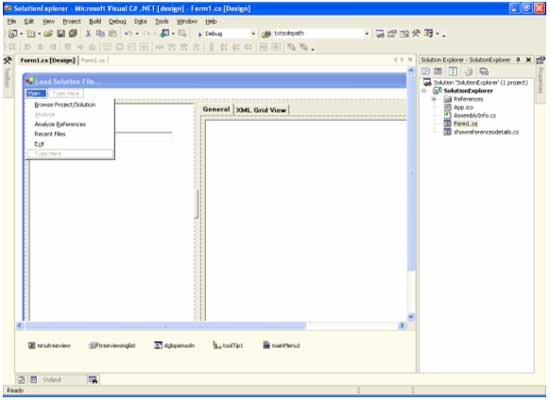This screenshot has width=550, height=400.
Task: Select the dglopensoln component in tray
Action: (x=174, y=346)
